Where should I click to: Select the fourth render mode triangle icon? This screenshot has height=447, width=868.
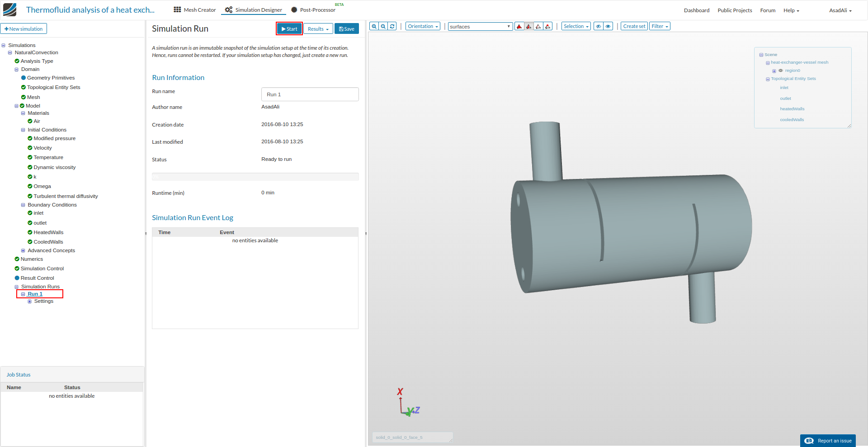pyautogui.click(x=548, y=26)
